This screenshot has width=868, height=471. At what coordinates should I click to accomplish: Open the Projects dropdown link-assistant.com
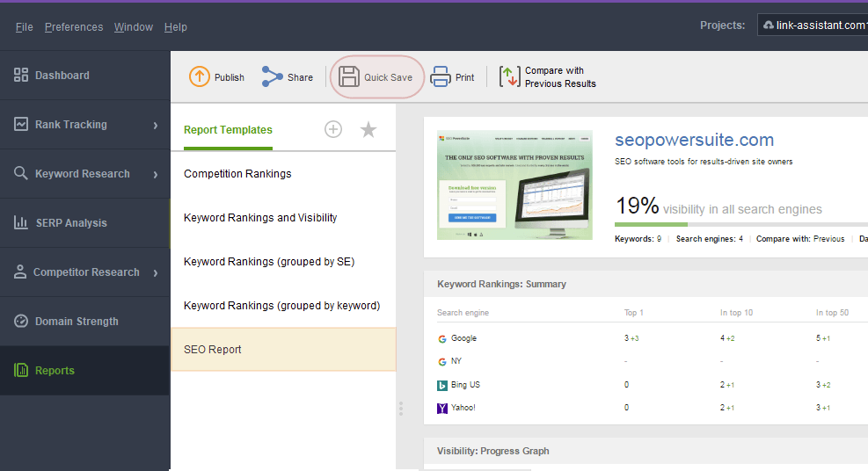pos(813,25)
